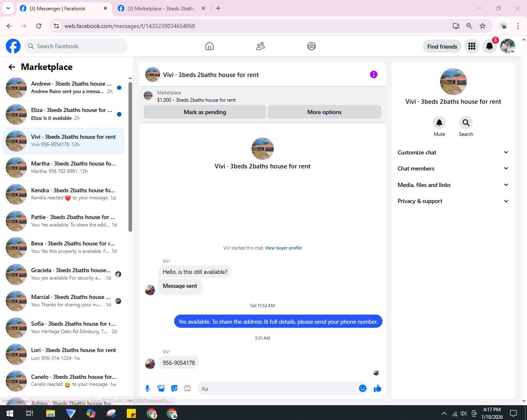Screen dimensions: 527x420
Task: Open the Groups icon in top navigation
Action: (312, 46)
